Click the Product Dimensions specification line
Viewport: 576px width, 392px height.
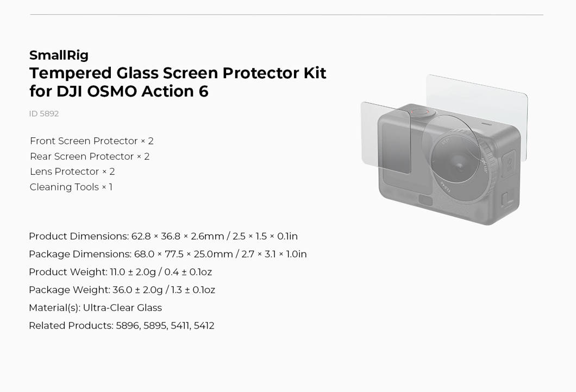pyautogui.click(x=163, y=236)
